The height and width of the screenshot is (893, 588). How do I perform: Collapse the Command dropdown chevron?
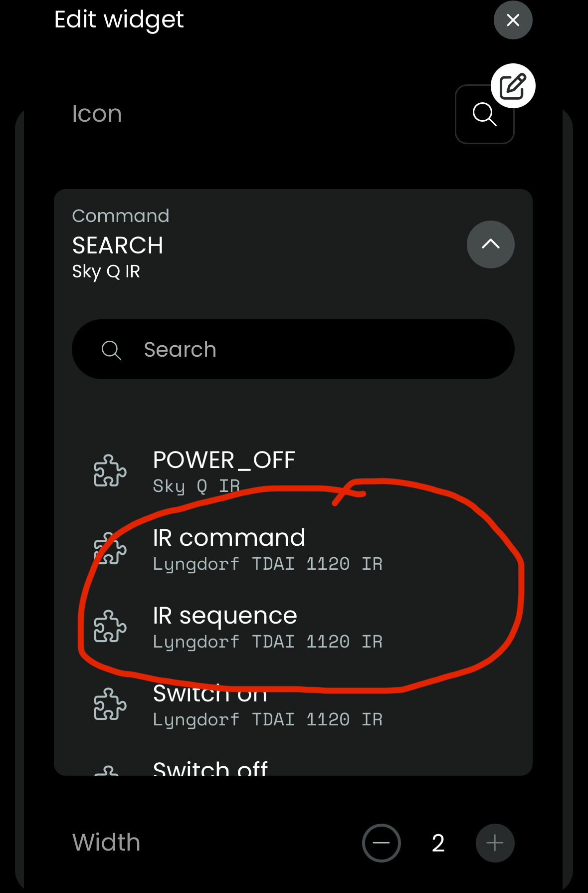pyautogui.click(x=490, y=244)
